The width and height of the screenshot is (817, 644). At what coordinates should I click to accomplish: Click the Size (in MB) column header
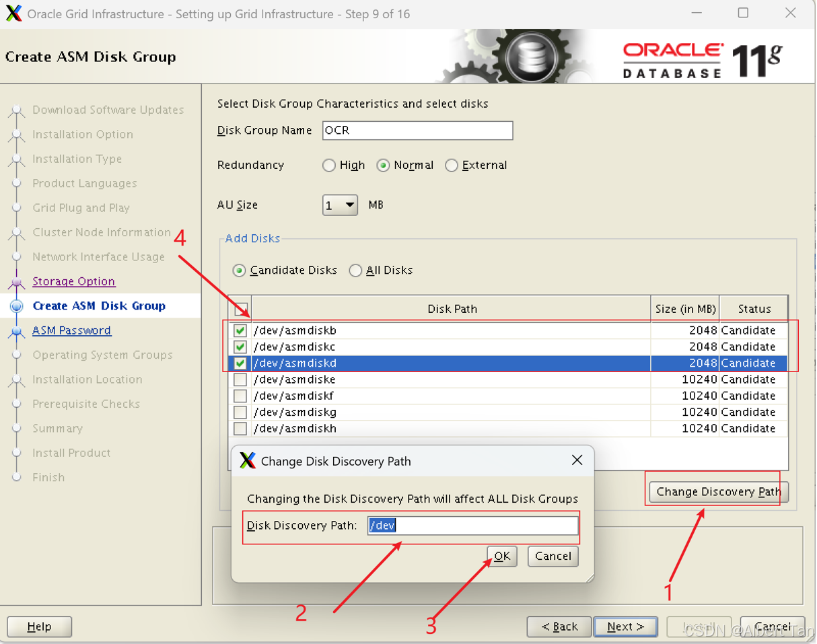tap(685, 309)
